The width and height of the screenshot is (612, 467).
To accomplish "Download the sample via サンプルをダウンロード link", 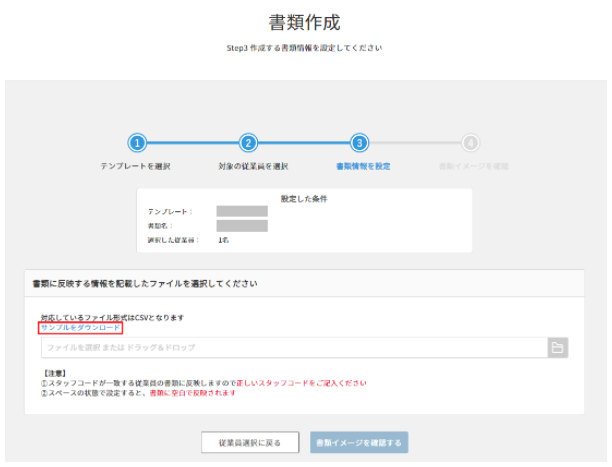I will [x=80, y=328].
